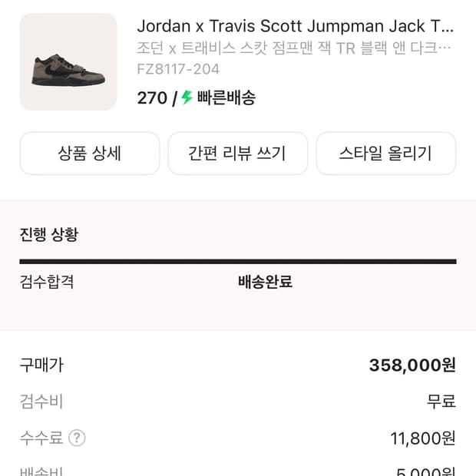Tap the 빠른배송 label
The width and height of the screenshot is (476, 476).
pos(226,98)
